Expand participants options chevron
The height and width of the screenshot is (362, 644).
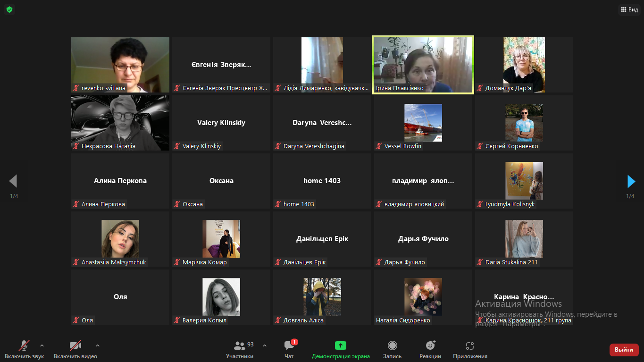(x=265, y=345)
